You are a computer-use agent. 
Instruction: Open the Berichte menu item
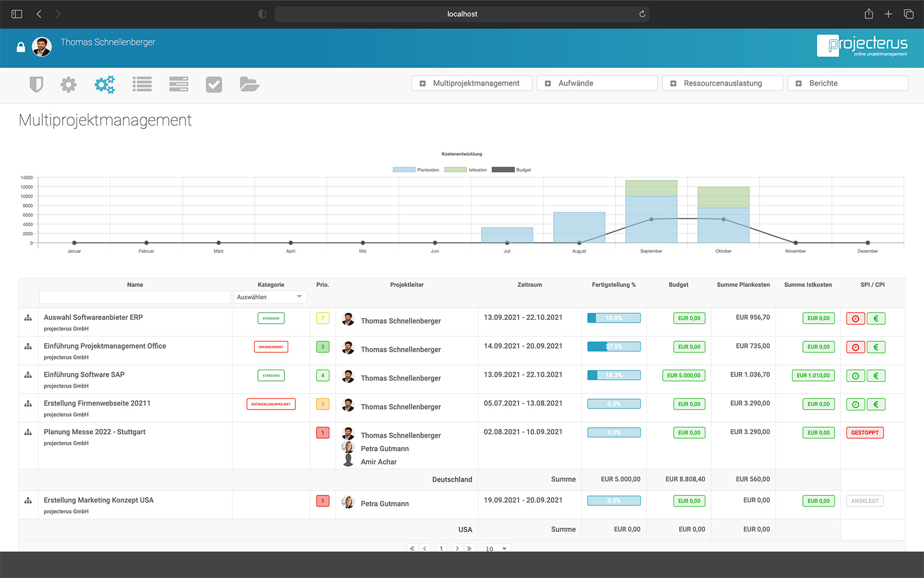pos(848,83)
